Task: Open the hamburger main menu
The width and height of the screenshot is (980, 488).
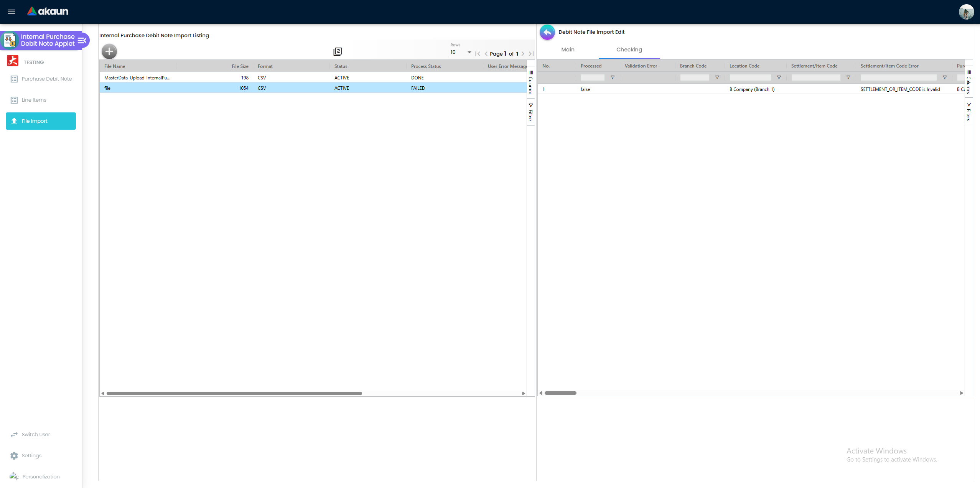Action: pos(12,12)
